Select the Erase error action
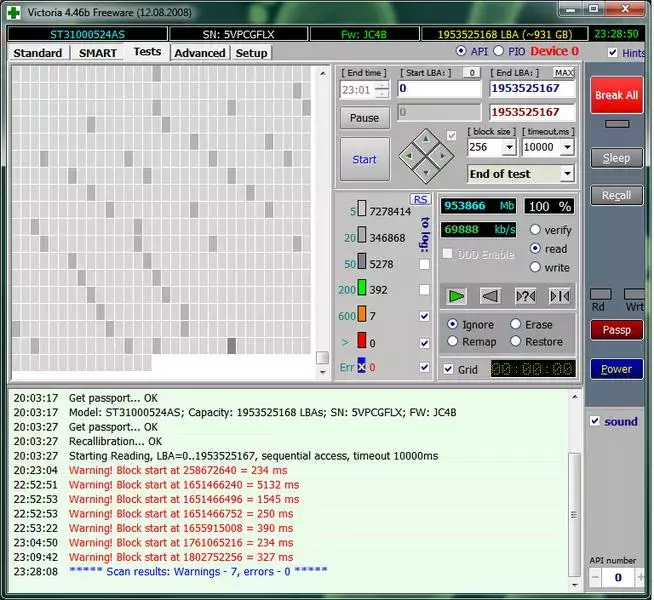This screenshot has width=654, height=600. (516, 324)
